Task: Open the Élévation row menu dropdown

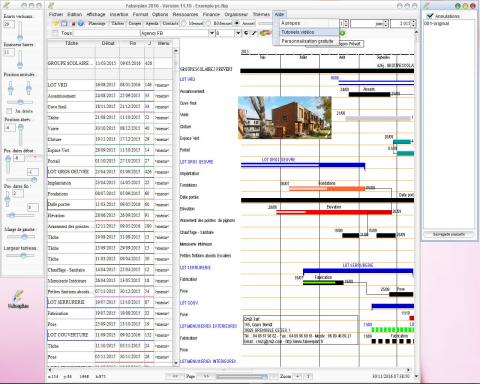Action: pos(162,216)
